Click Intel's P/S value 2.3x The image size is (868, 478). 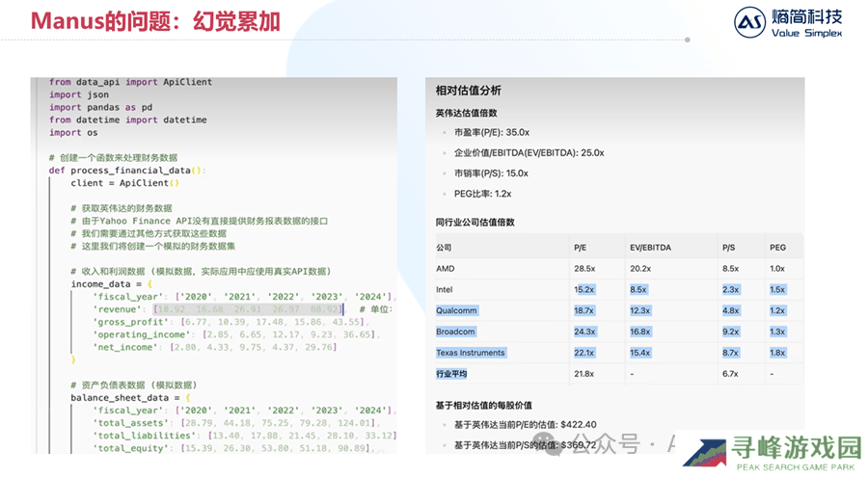click(x=731, y=290)
